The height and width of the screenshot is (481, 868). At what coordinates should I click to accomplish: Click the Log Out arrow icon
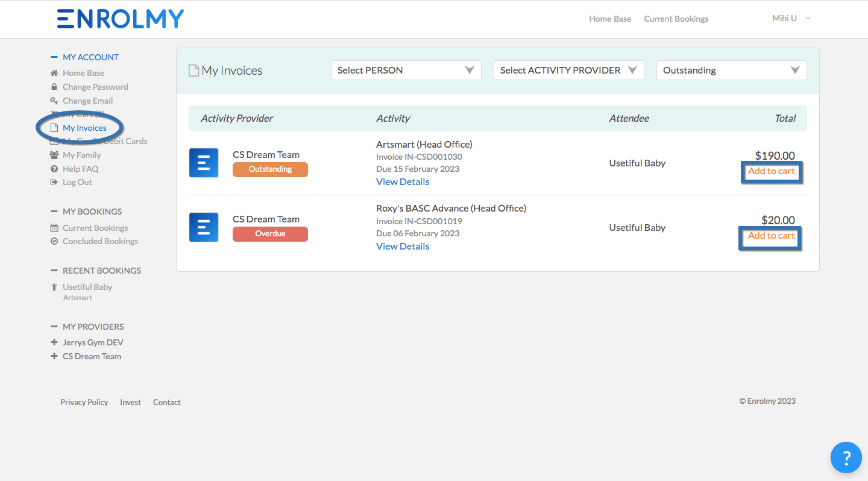[54, 182]
